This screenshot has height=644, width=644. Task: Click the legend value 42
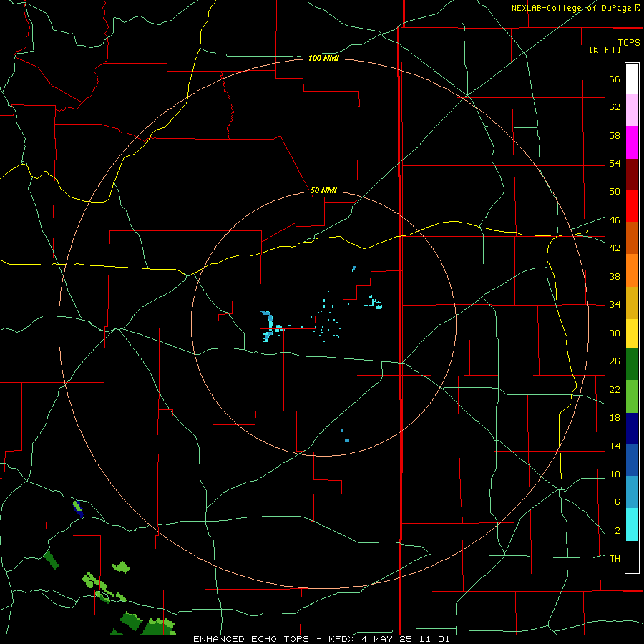tap(615, 248)
